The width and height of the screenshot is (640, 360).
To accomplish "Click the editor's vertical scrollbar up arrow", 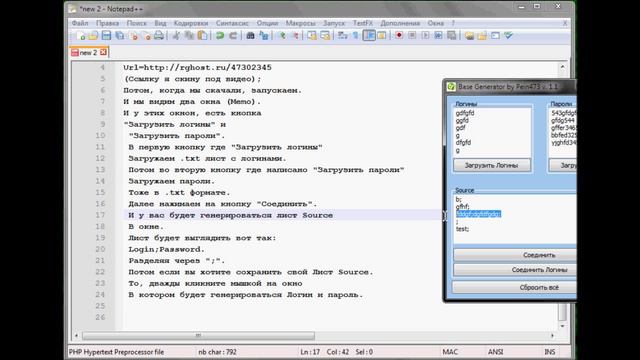I will [562, 67].
